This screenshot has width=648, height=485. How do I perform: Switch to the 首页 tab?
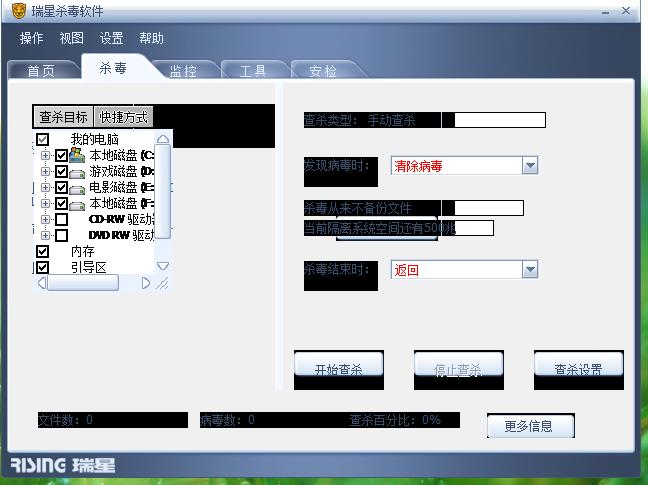point(41,70)
